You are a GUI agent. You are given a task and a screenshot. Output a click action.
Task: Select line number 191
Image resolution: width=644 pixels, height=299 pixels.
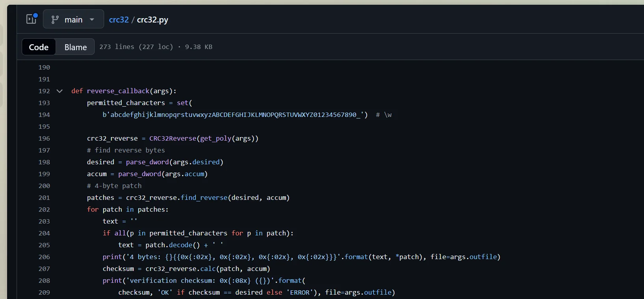click(x=44, y=79)
